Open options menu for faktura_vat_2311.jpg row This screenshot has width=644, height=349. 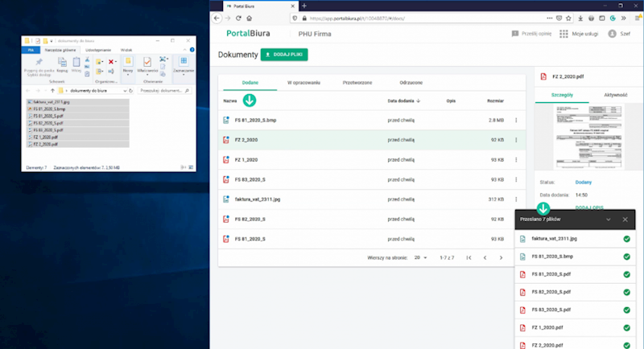pos(516,199)
